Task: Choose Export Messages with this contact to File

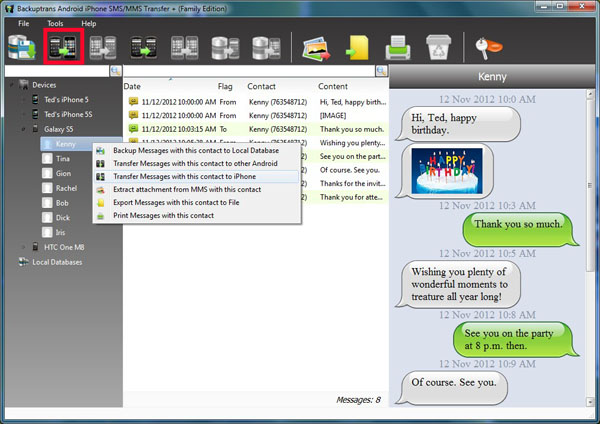Action: [x=196, y=202]
